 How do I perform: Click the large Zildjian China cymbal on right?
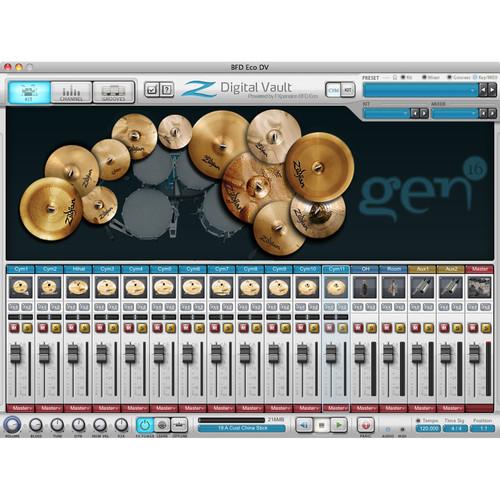tap(319, 167)
